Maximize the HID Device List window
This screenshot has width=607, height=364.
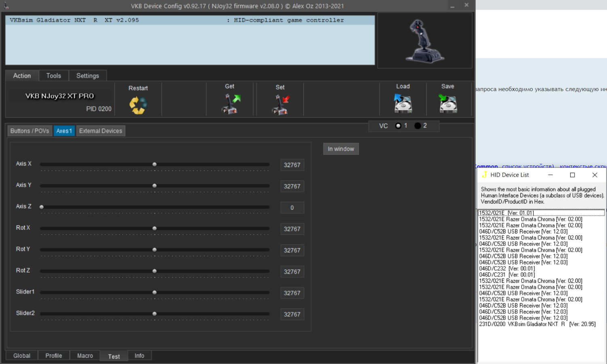click(573, 175)
